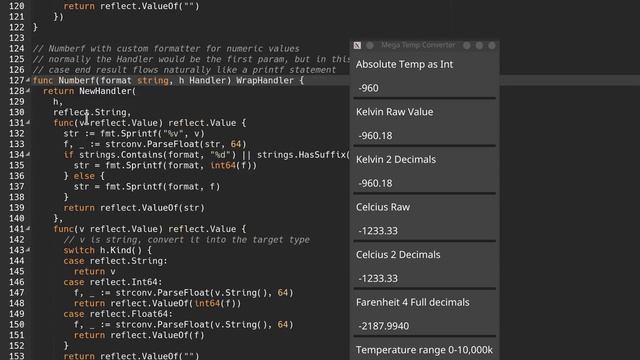Collapse the switch fold marker at line 143
Viewport: 640px width, 360px height.
(28, 250)
